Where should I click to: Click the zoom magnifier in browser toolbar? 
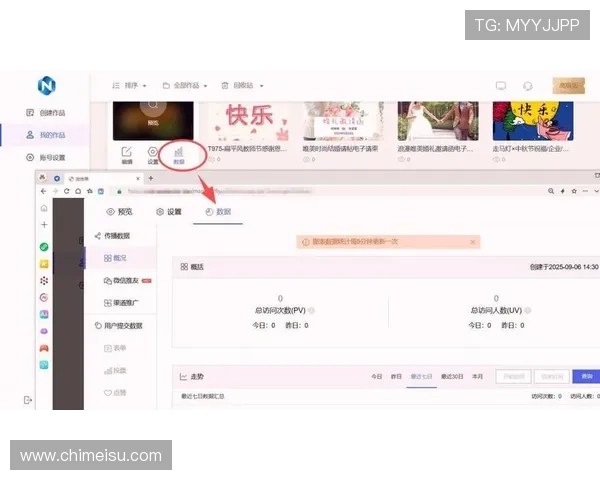coord(551,191)
